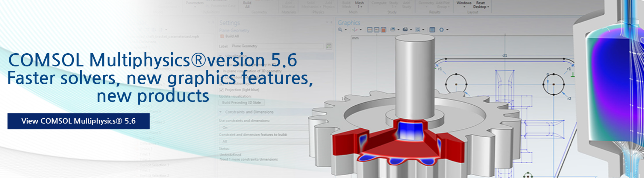Open the Mesh 1 dropdown in ribbon

pyautogui.click(x=359, y=5)
